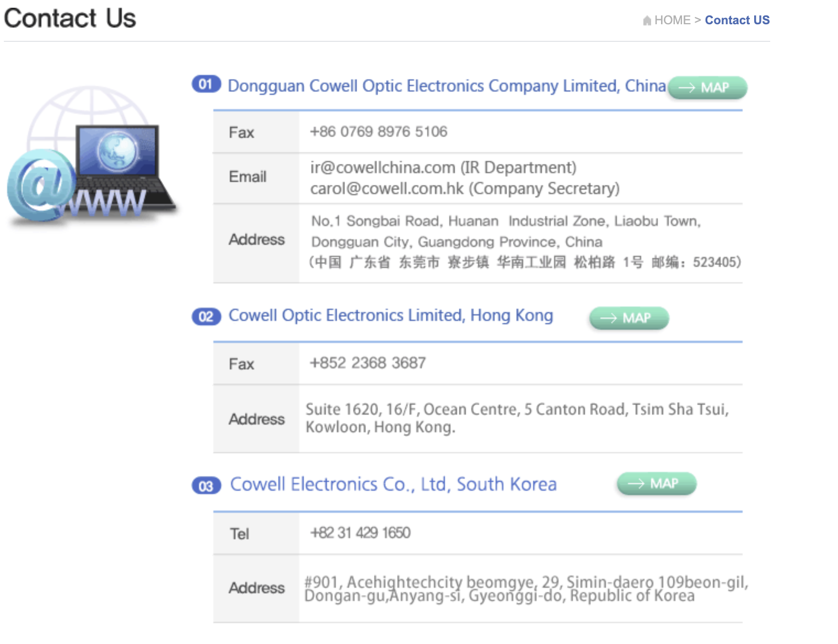Click the fax number +86 0769 8976 5106
Image resolution: width=838 pixels, height=644 pixels.
point(379,132)
